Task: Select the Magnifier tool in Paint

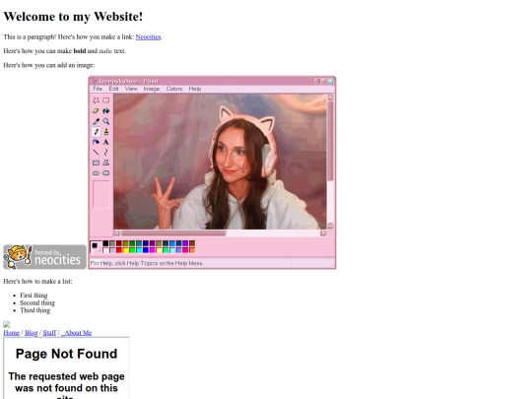Action: pyautogui.click(x=106, y=121)
